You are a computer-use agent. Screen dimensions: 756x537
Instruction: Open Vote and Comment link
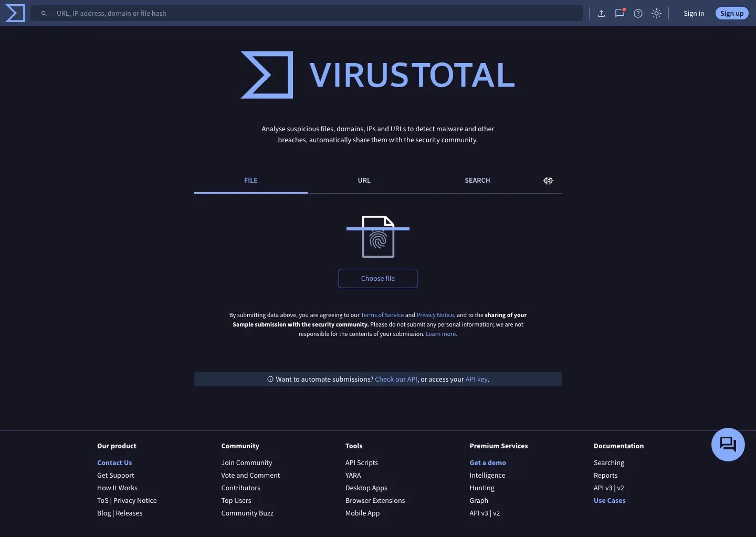click(x=250, y=476)
